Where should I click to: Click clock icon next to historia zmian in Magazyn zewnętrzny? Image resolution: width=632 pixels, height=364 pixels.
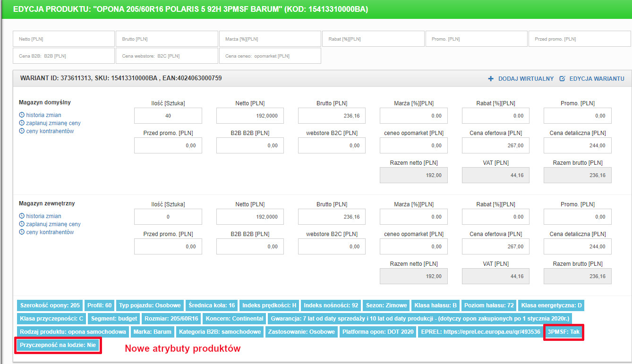tap(22, 216)
